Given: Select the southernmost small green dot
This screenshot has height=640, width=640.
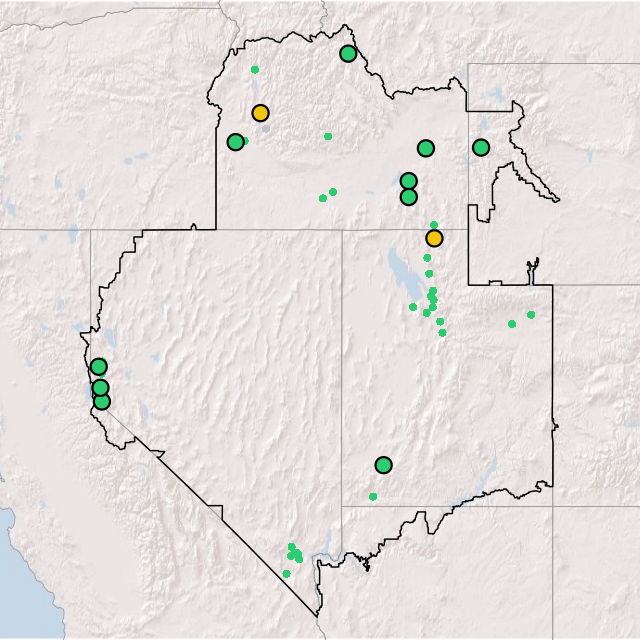Looking at the screenshot, I should click(286, 574).
